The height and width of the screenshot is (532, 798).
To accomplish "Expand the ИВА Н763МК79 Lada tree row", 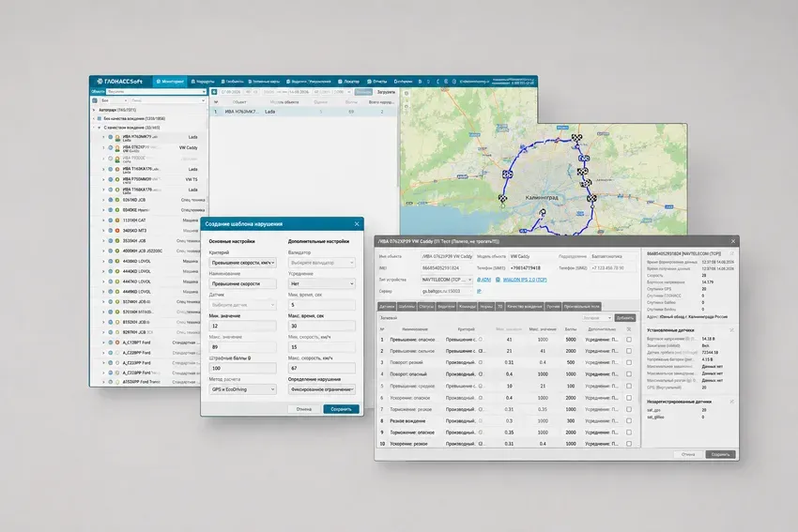I will coord(103,137).
